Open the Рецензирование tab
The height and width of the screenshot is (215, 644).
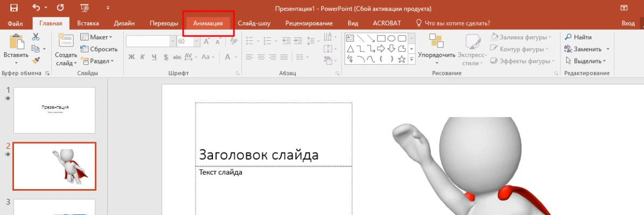pyautogui.click(x=309, y=23)
